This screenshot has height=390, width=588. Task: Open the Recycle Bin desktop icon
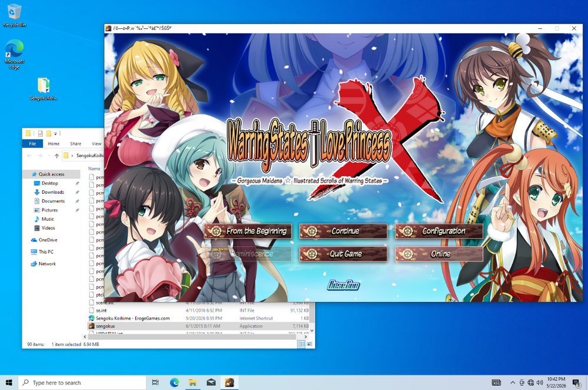14,15
